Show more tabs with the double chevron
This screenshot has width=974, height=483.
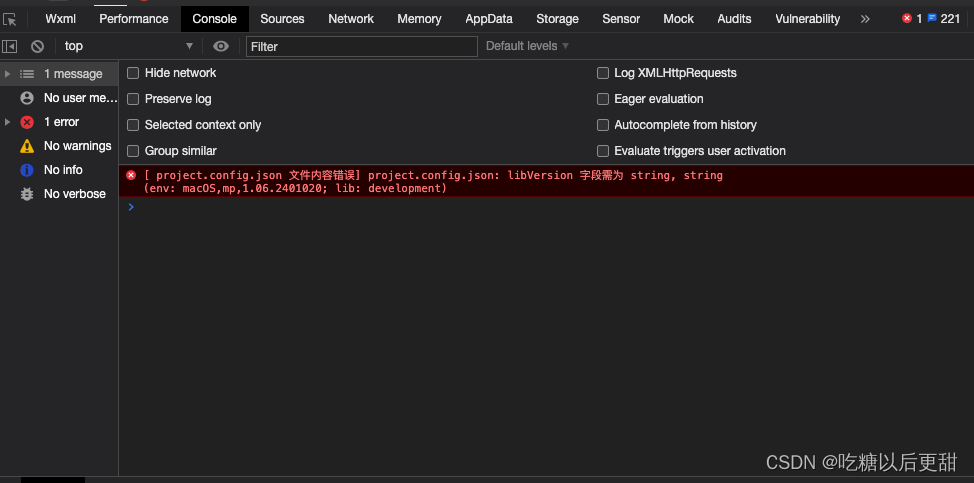(865, 19)
